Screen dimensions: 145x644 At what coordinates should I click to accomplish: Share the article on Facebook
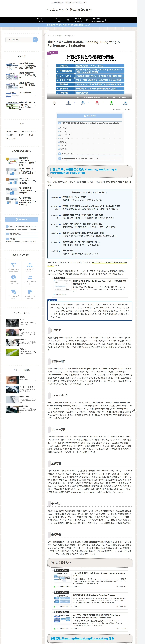click(x=68, y=103)
